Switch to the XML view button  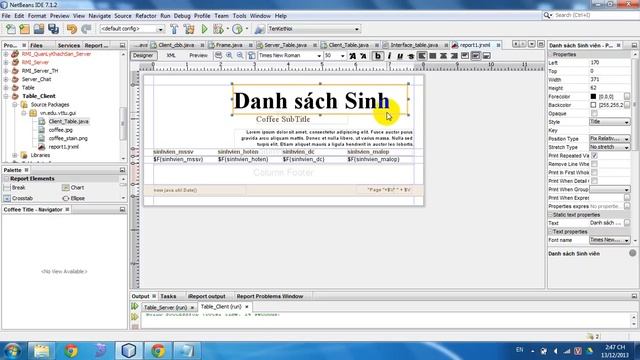point(171,56)
